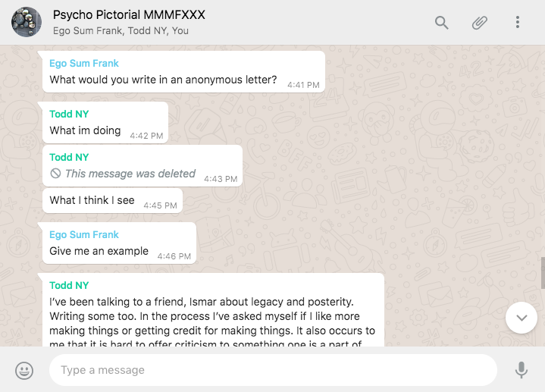The height and width of the screenshot is (392, 545).
Task: Click the group profile picture
Action: 27,22
